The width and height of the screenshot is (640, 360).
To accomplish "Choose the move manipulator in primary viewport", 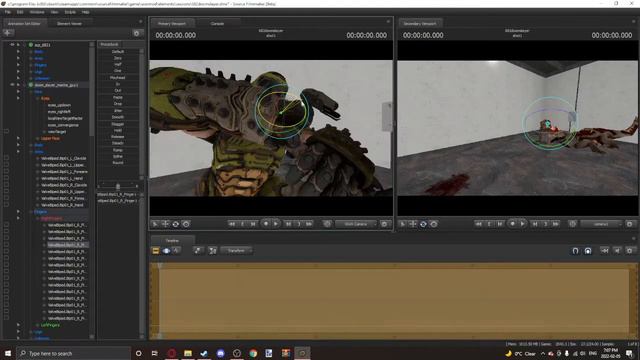I will click(165, 224).
